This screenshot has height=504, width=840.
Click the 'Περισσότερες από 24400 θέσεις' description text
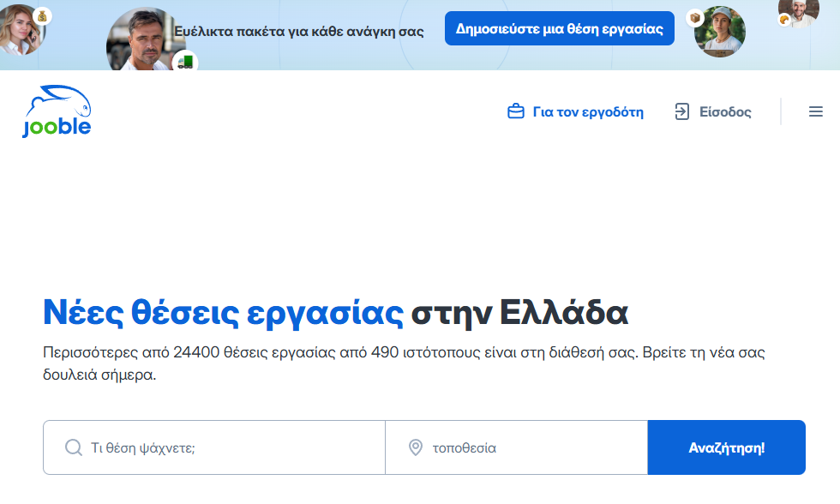pyautogui.click(x=404, y=363)
